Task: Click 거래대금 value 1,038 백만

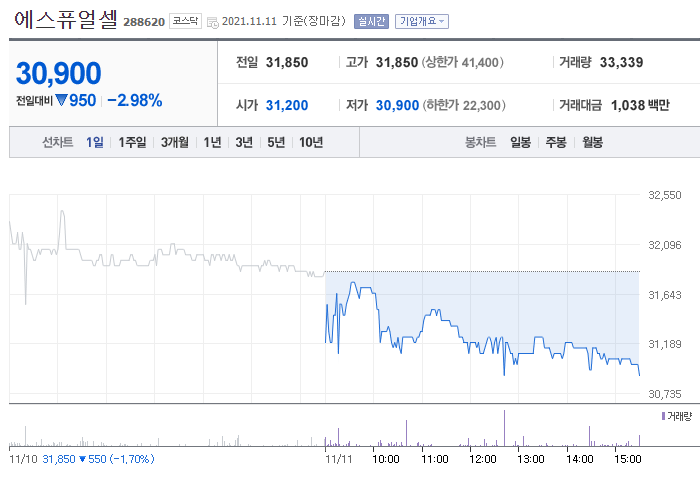Action: [640, 105]
